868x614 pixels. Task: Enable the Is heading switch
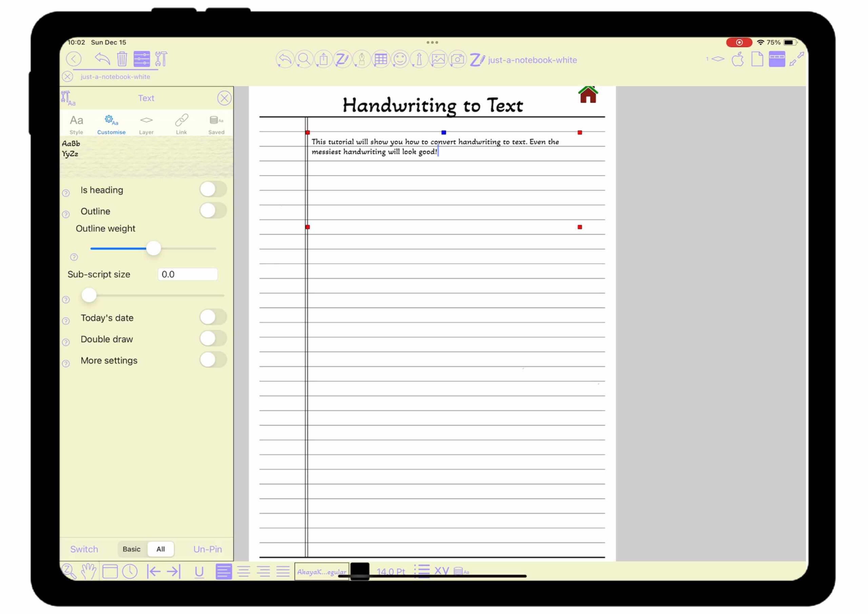tap(213, 190)
